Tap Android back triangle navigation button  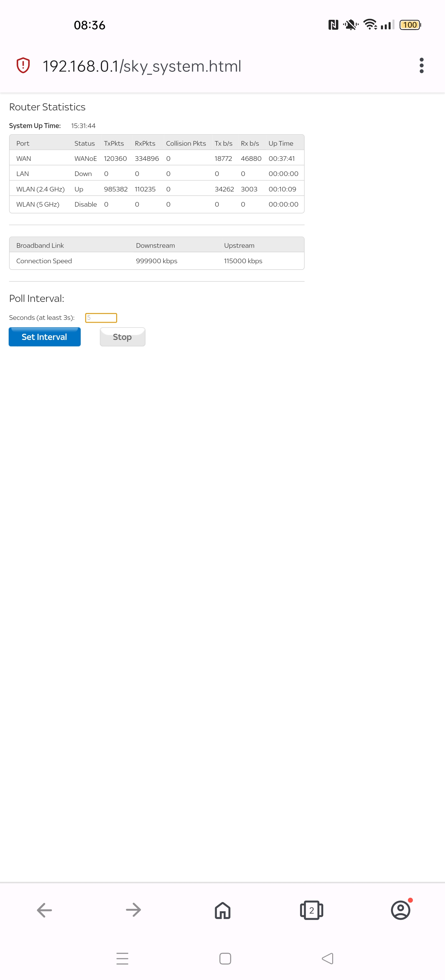(x=328, y=958)
